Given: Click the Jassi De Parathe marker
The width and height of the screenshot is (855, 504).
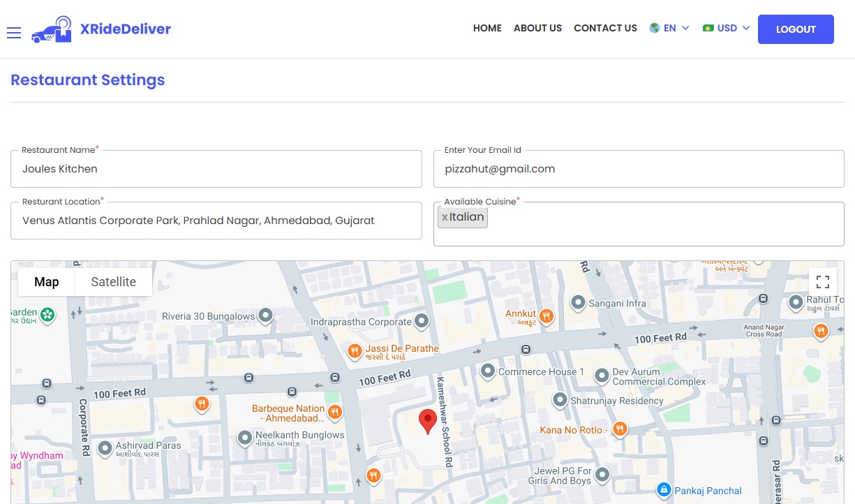Looking at the screenshot, I should (355, 351).
